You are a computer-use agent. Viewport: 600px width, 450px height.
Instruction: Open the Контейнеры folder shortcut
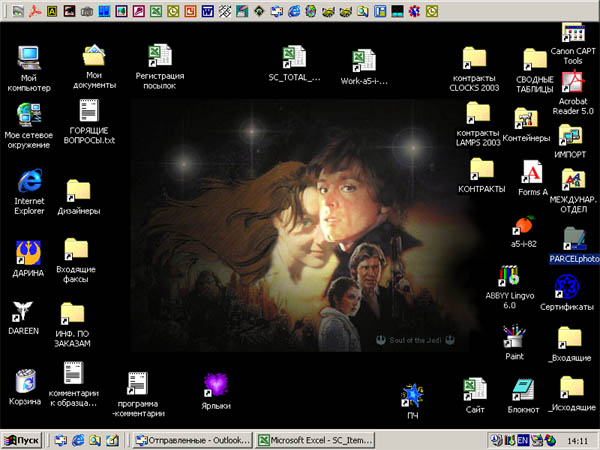tap(526, 119)
